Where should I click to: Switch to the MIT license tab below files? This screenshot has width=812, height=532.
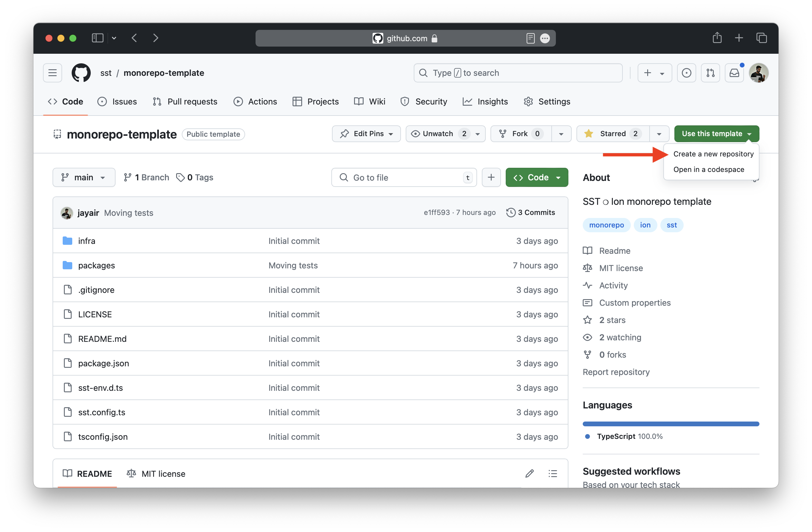156,474
